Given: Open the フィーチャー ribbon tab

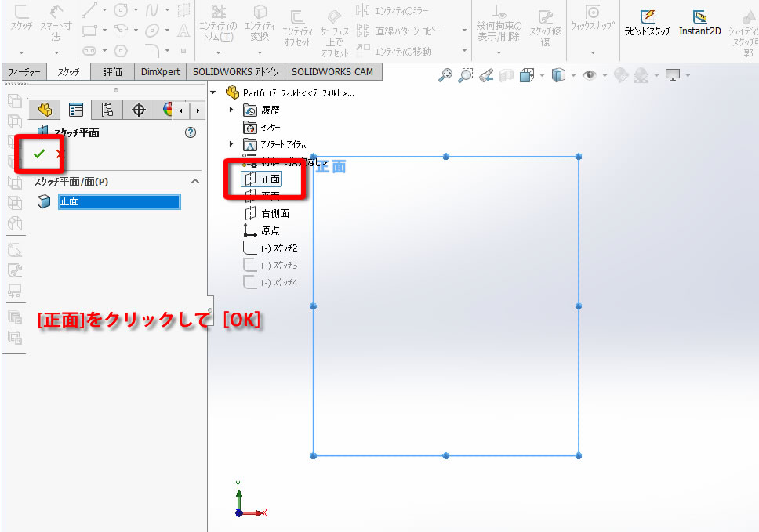Looking at the screenshot, I should [x=24, y=71].
